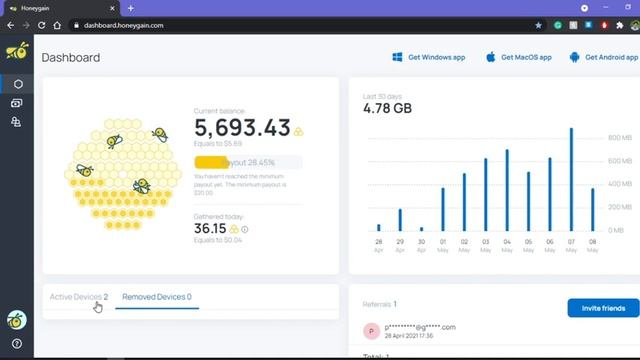Select the Honeygain browser tab
The height and width of the screenshot is (360, 640).
[x=61, y=9]
